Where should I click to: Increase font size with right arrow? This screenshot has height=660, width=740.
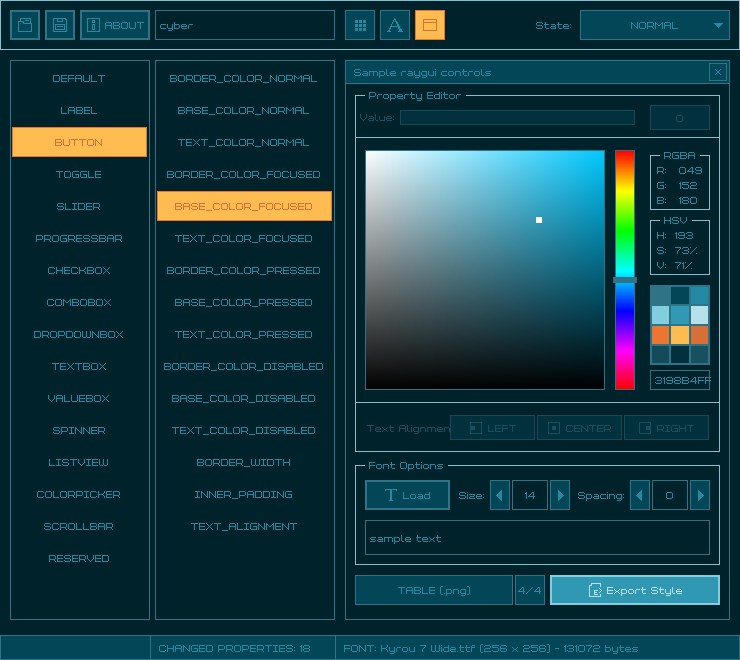pos(560,495)
